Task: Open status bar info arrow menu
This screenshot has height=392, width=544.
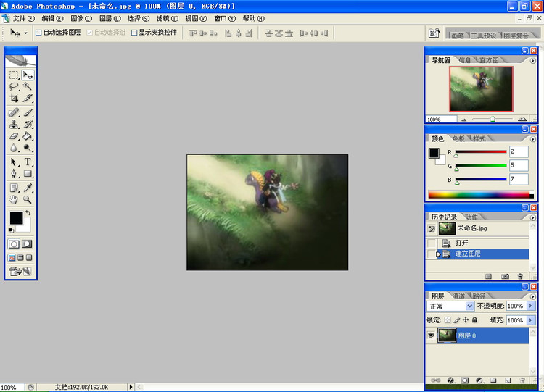Action: [131, 387]
